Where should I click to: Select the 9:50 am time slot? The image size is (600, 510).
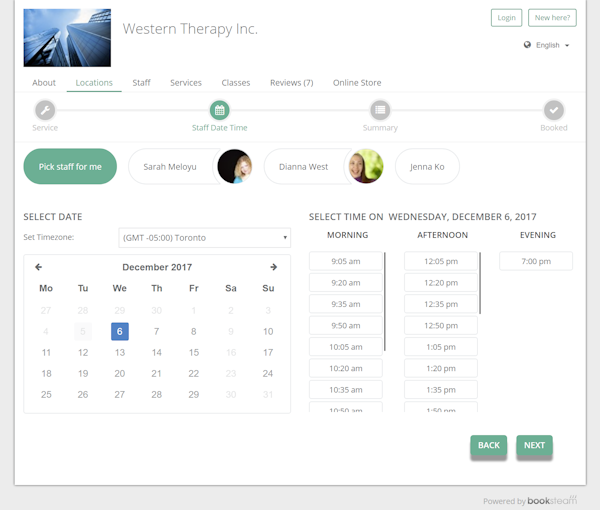tap(346, 326)
